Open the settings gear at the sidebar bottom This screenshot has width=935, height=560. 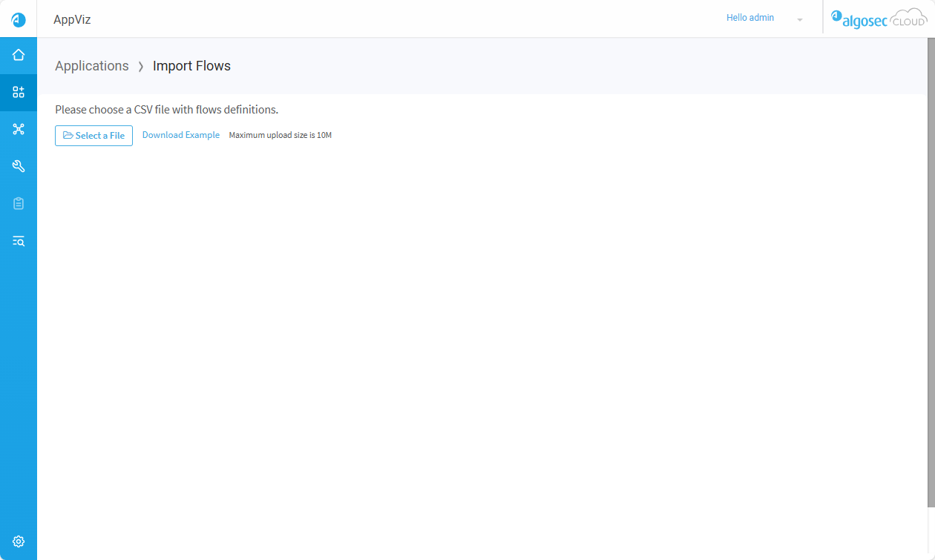[19, 541]
